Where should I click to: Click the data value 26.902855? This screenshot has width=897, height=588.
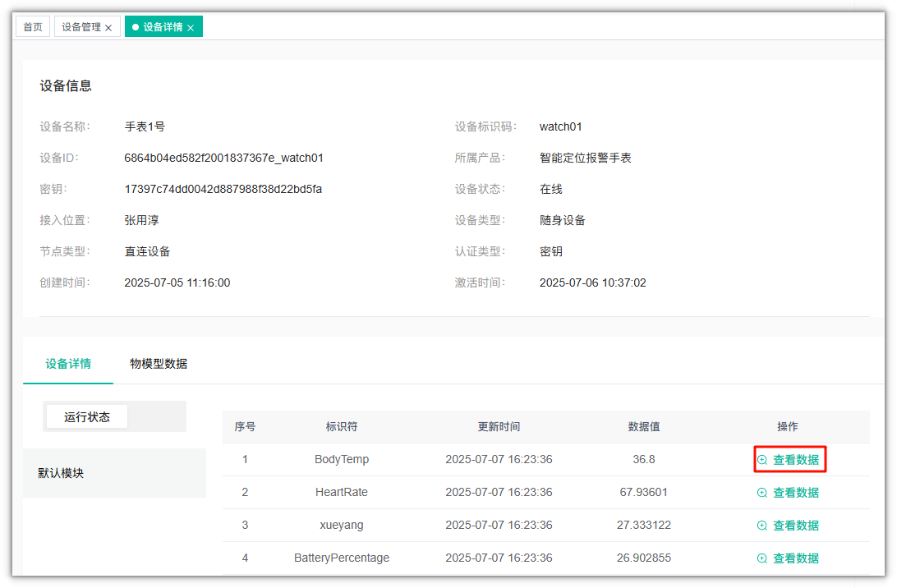point(643,558)
